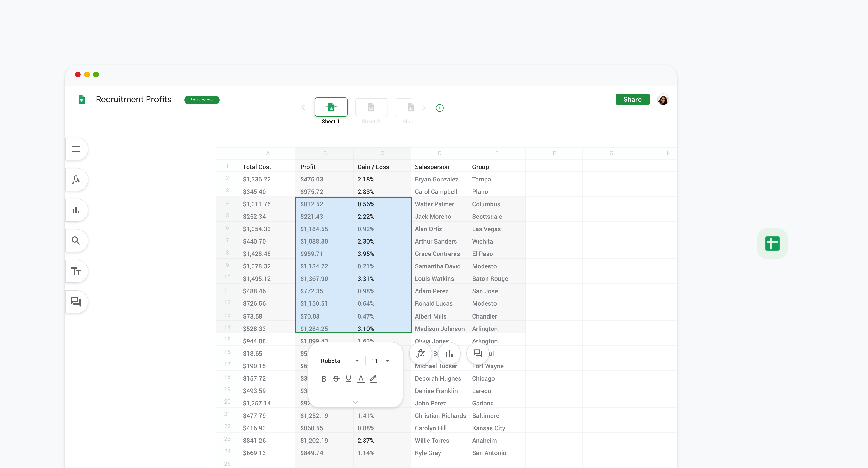The height and width of the screenshot is (468, 868).
Task: Click the floating green Sheets app icon
Action: click(x=772, y=243)
